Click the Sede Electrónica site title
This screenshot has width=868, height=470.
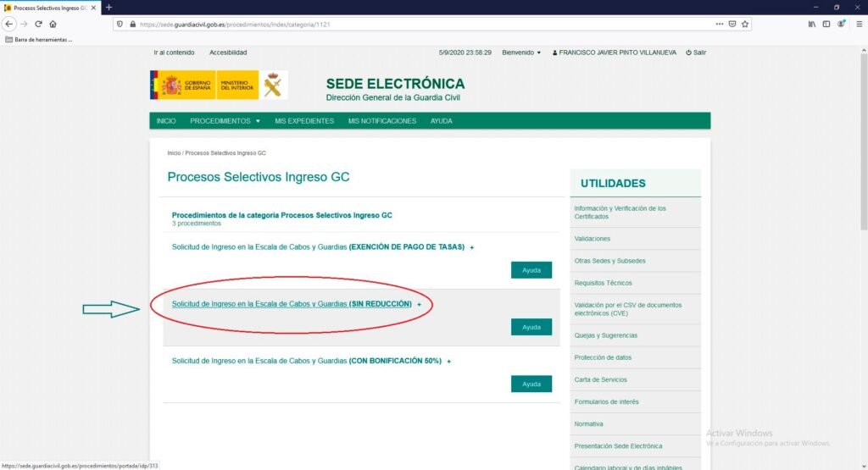point(395,84)
